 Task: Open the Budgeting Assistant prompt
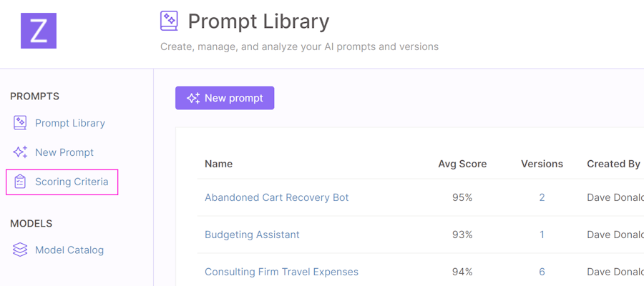pyautogui.click(x=252, y=235)
